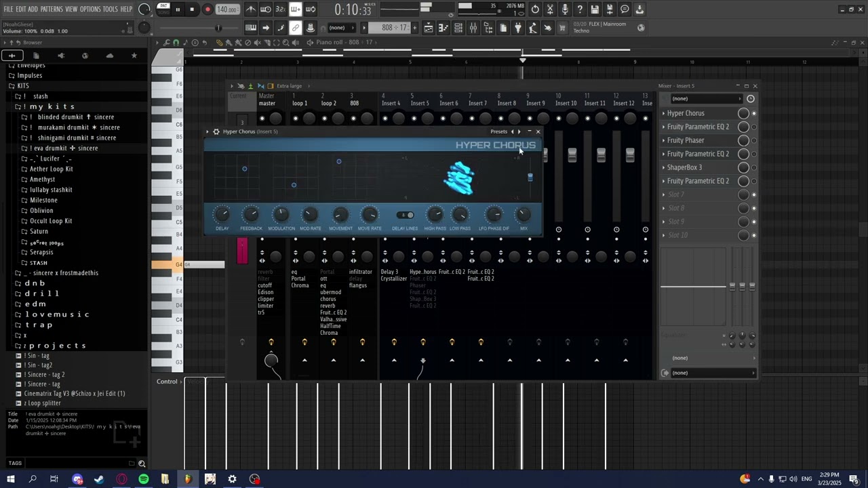The image size is (868, 488).
Task: Expand Fruity Phaser slot arrow in mixer
Action: [x=664, y=140]
